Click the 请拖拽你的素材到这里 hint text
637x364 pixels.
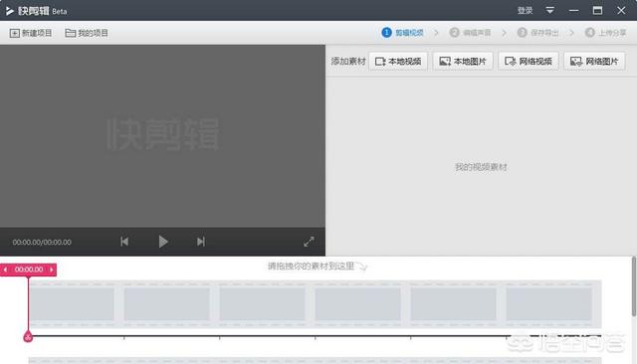[x=311, y=267]
